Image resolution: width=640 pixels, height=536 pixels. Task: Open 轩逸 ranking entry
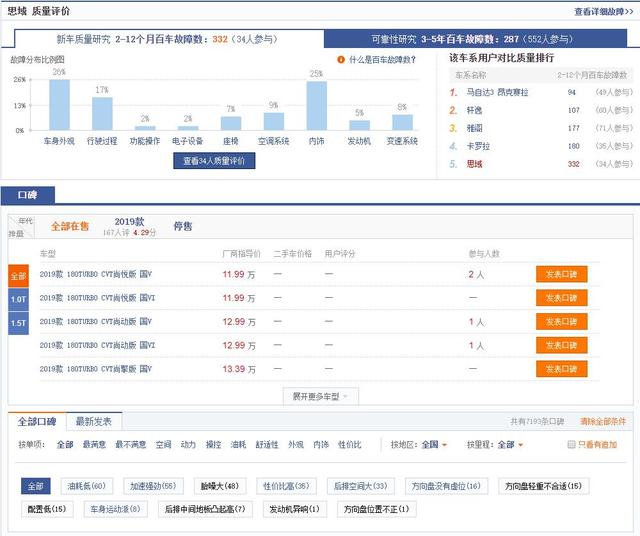[x=474, y=110]
